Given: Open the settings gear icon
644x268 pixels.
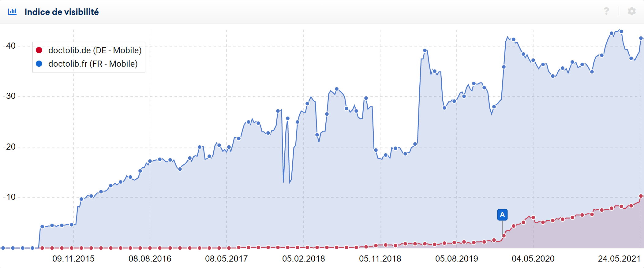Looking at the screenshot, I should pos(632,11).
